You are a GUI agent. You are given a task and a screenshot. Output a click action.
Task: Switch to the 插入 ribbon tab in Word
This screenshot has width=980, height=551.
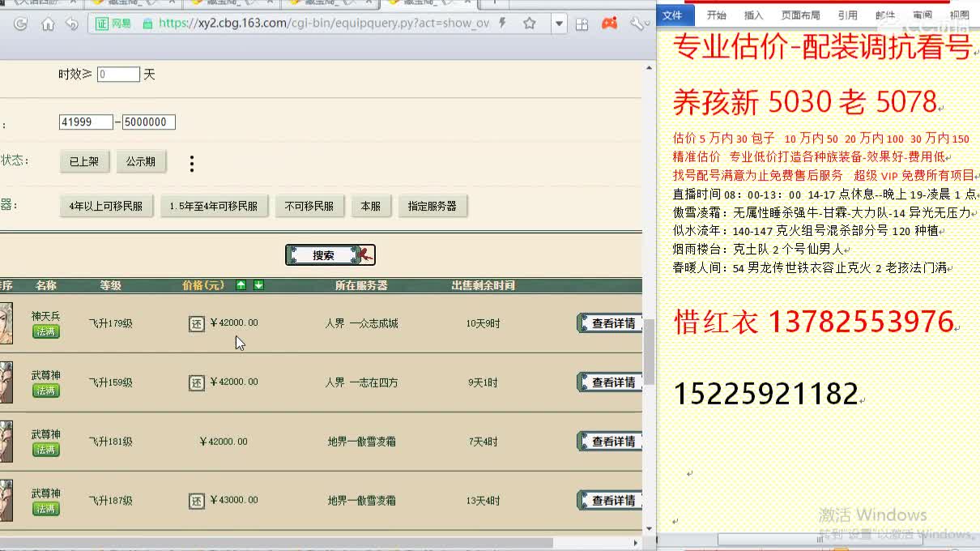coord(754,15)
